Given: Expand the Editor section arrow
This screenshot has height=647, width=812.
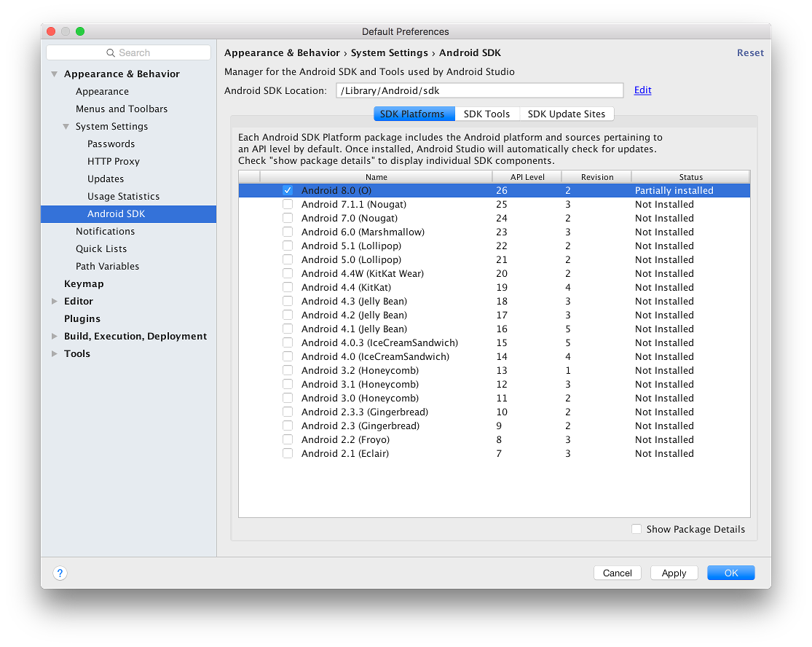Looking at the screenshot, I should (x=55, y=301).
